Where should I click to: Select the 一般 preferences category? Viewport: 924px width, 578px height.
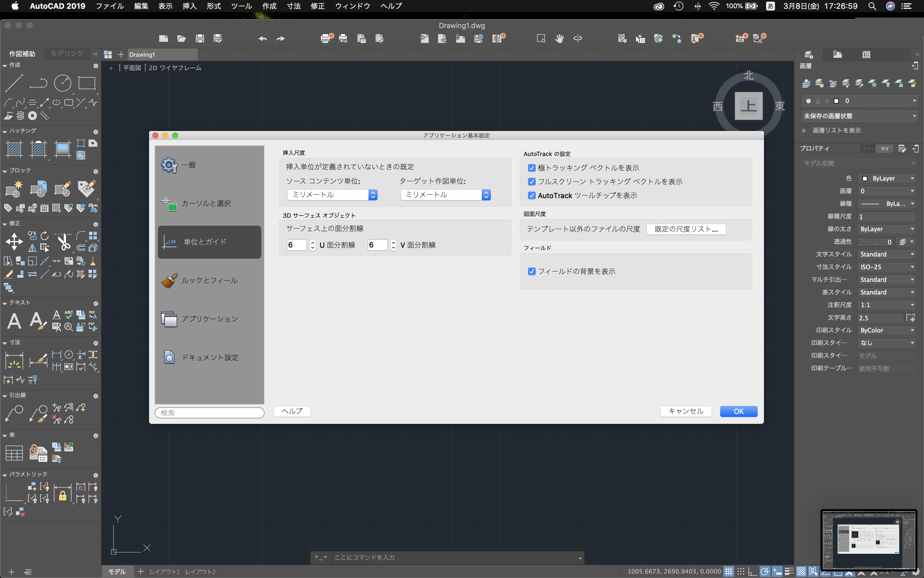pyautogui.click(x=209, y=165)
